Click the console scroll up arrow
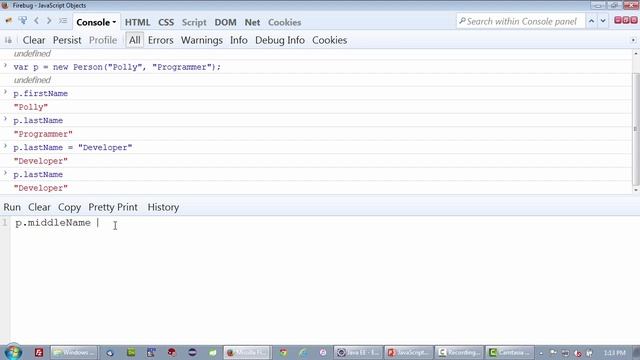The height and width of the screenshot is (360, 640). coord(636,53)
